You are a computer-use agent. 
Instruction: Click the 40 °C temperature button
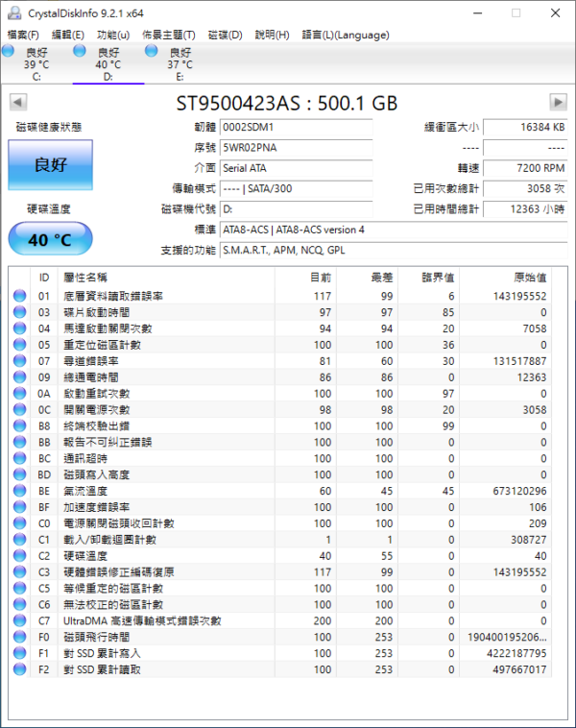tap(51, 239)
